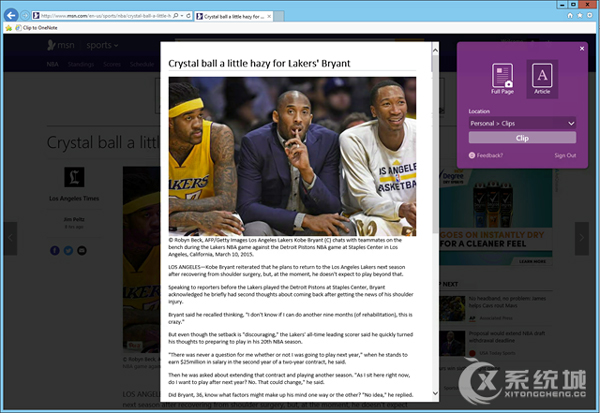Screen dimensions: 600x413
Task: Share the article on Twitter
Action: point(68,250)
